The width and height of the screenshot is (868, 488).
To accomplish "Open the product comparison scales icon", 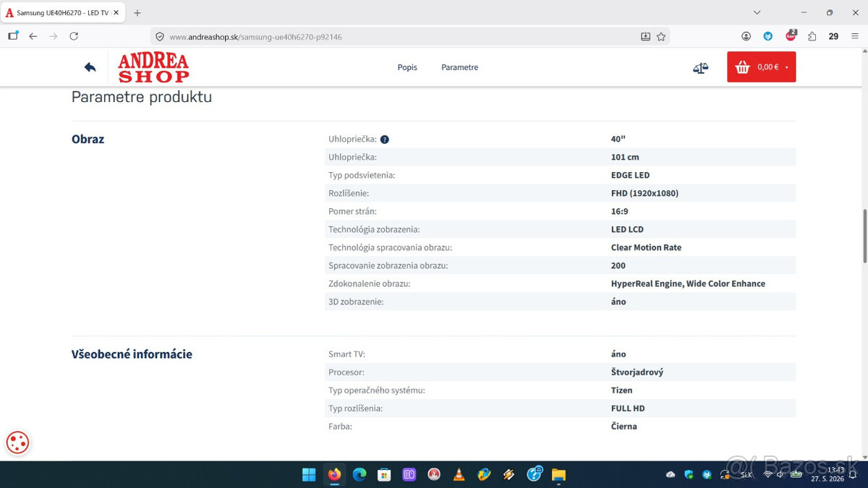I will [700, 68].
